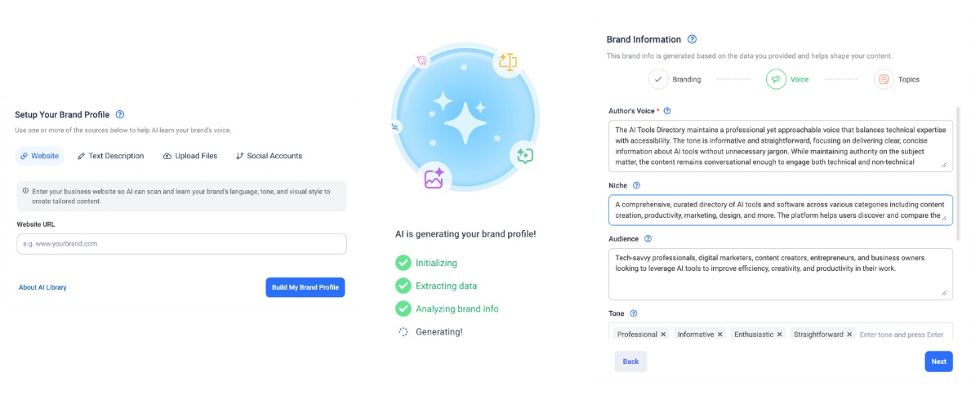Click the Topics step icon
The height and width of the screenshot is (408, 980).
point(884,79)
